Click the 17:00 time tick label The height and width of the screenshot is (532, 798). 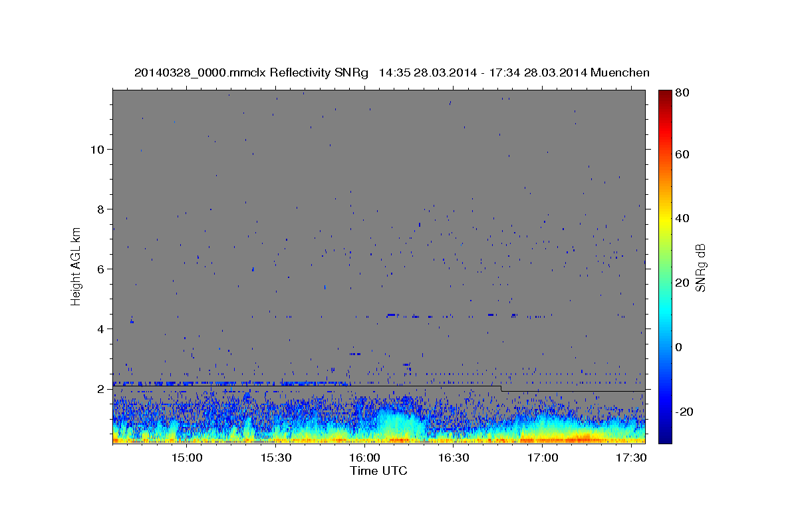[x=543, y=458]
